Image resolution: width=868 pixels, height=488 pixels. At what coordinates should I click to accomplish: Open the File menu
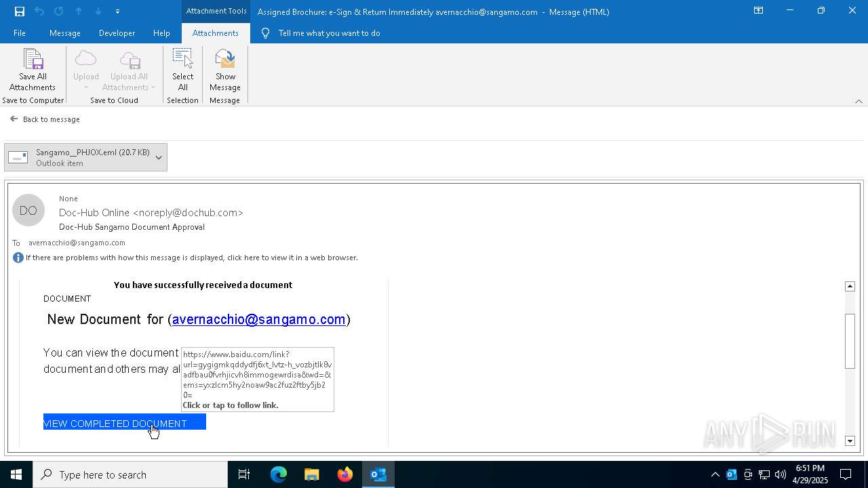click(20, 33)
